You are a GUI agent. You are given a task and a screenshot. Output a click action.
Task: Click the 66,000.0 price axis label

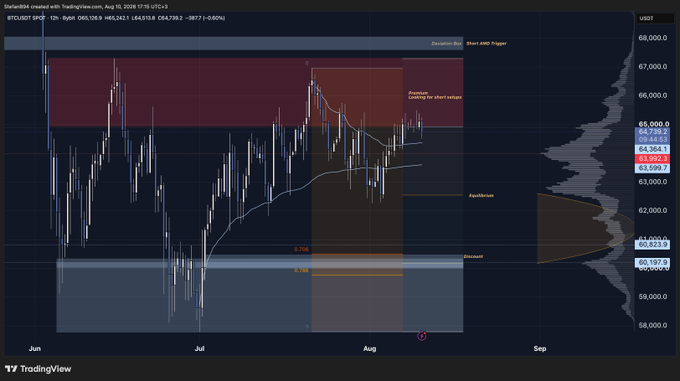(x=653, y=95)
